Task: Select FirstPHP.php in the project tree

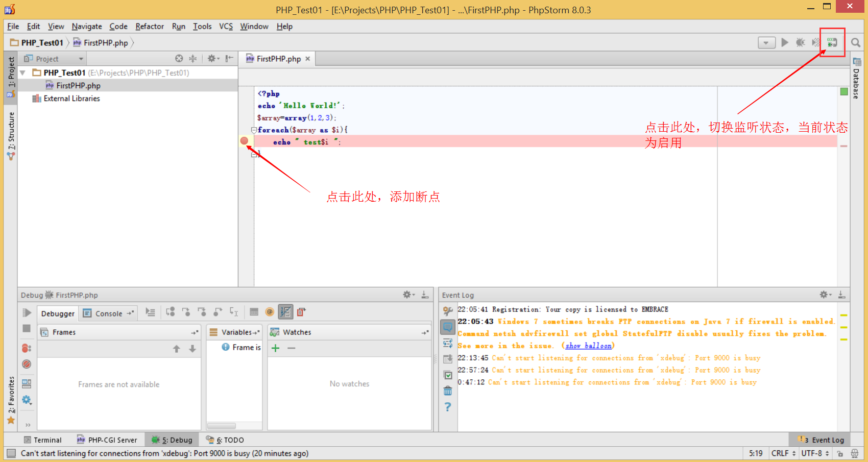Action: click(78, 86)
